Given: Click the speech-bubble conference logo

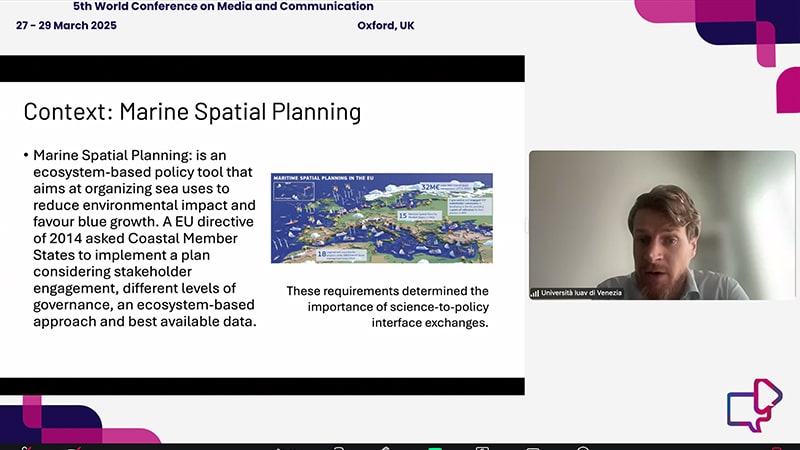Looking at the screenshot, I should 754,405.
